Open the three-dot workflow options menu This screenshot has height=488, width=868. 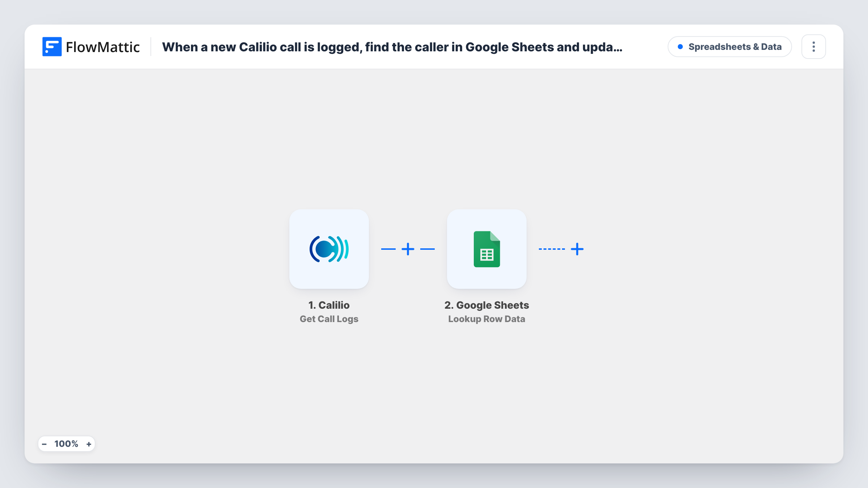point(814,47)
